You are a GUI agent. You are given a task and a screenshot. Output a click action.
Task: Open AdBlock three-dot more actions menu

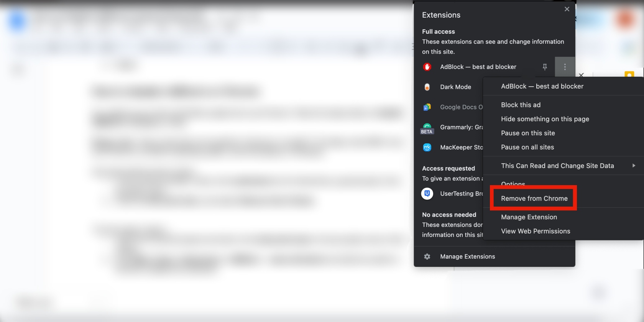565,67
